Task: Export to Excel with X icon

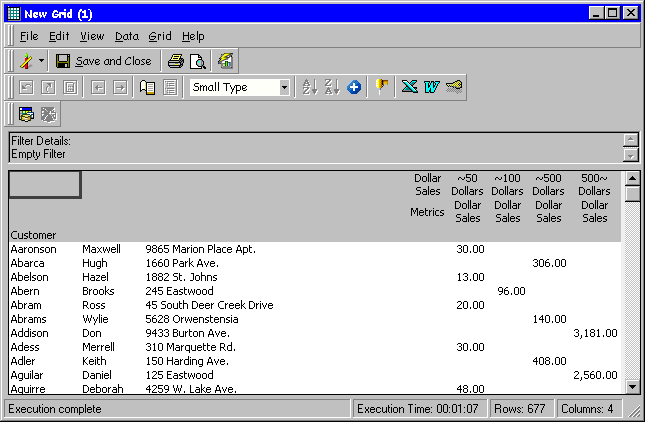Action: tap(409, 87)
